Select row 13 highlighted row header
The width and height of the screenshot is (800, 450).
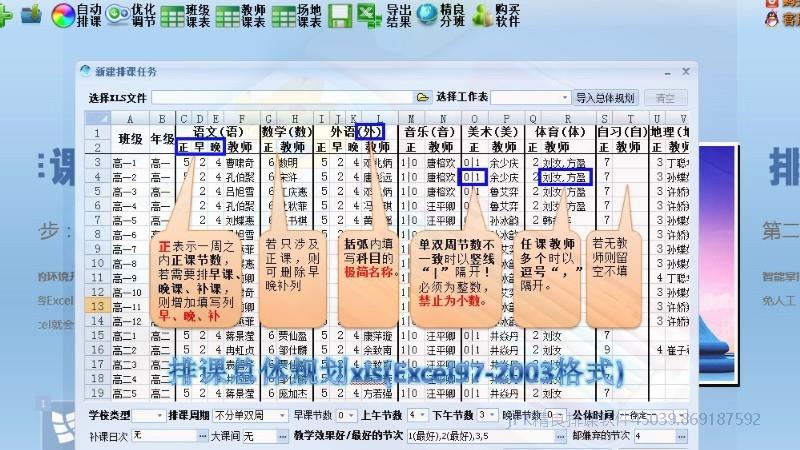pyautogui.click(x=97, y=306)
